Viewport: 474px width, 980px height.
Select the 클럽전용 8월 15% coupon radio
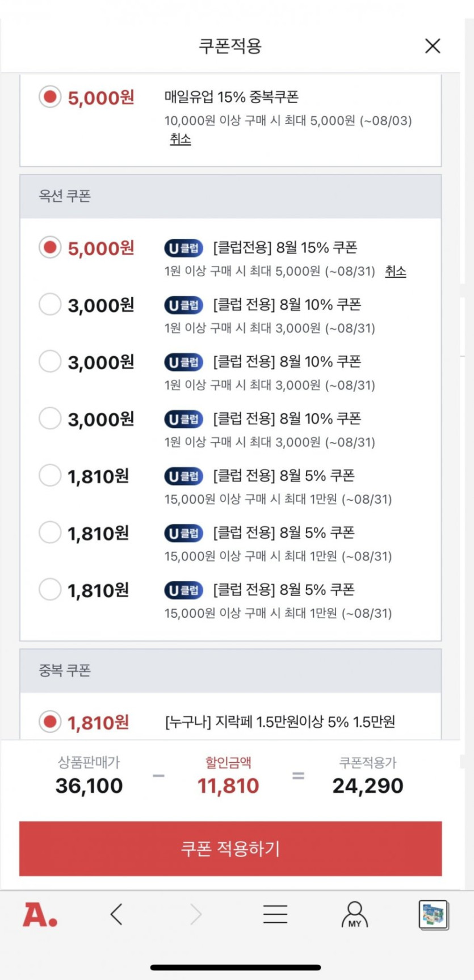tap(50, 248)
